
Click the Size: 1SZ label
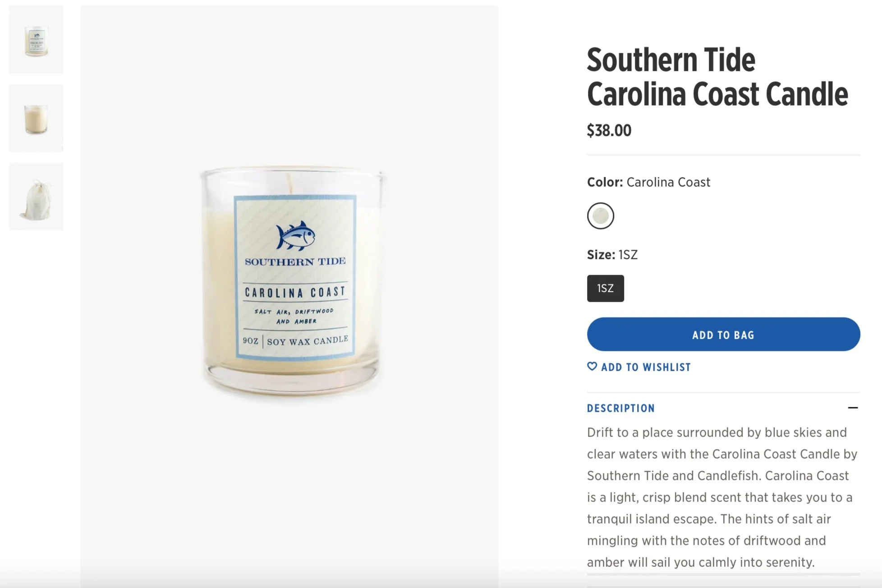pos(612,255)
